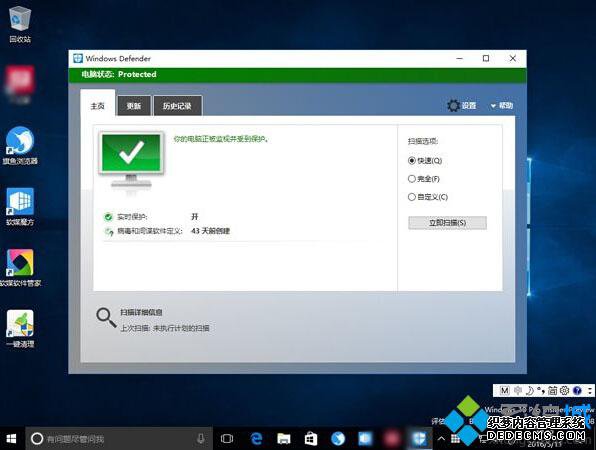Click the M icon on the IME toolbar
The image size is (596, 450).
tap(504, 390)
